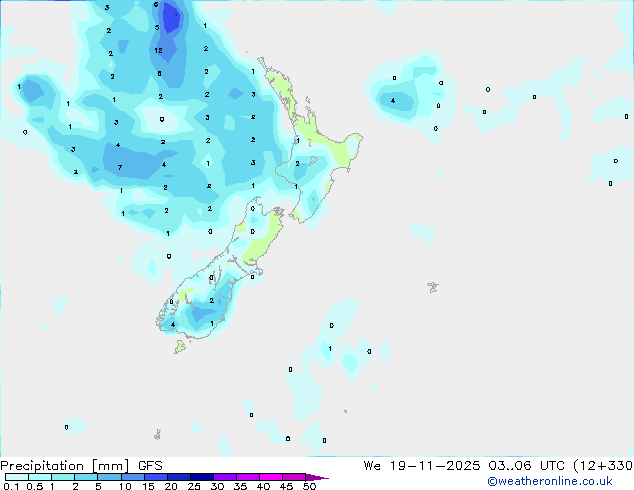Screen dimensions: 634x490
Task: Click Stewart Island on the map
Action: (x=180, y=347)
